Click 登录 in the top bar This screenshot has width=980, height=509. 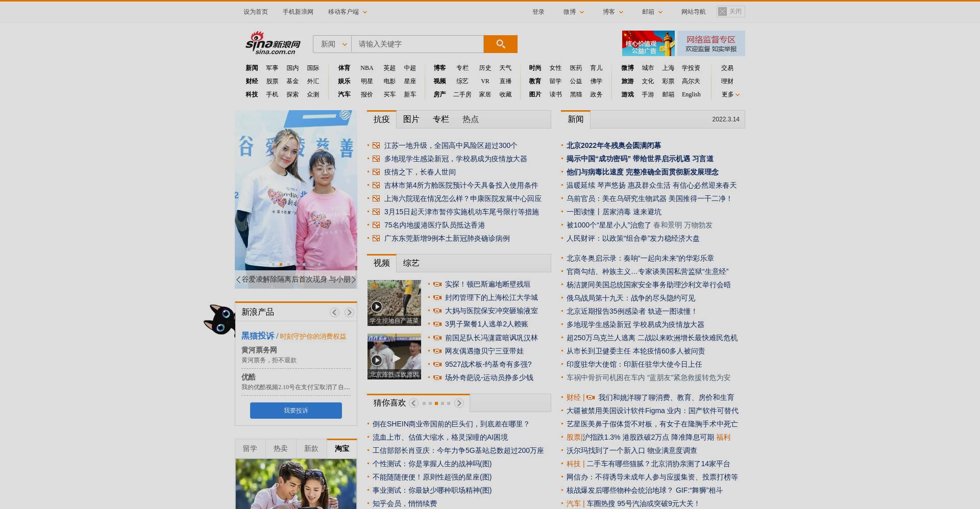pyautogui.click(x=538, y=12)
